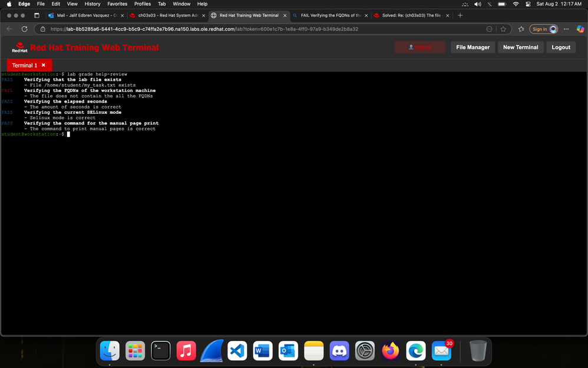Viewport: 588px width, 368px height.
Task: Open the Profiles menu
Action: [x=143, y=4]
